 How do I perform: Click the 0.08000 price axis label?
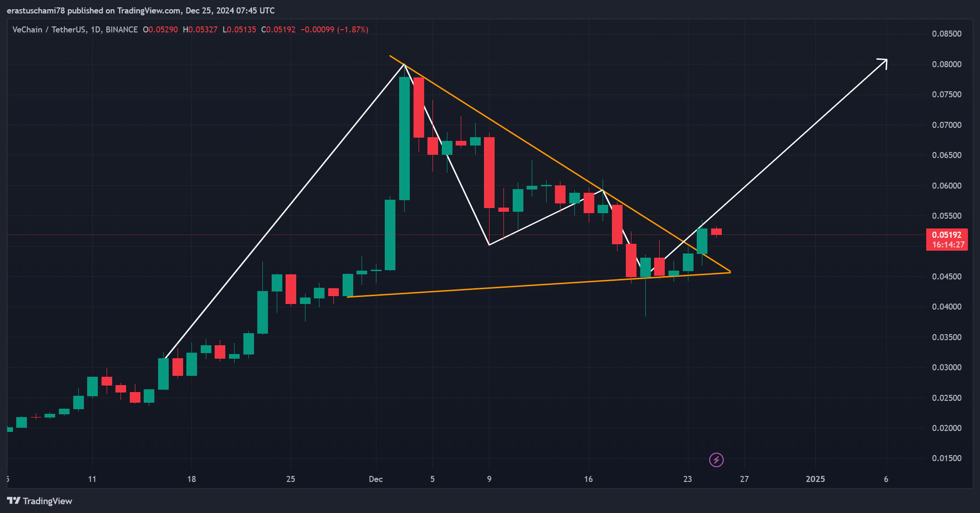coord(947,64)
